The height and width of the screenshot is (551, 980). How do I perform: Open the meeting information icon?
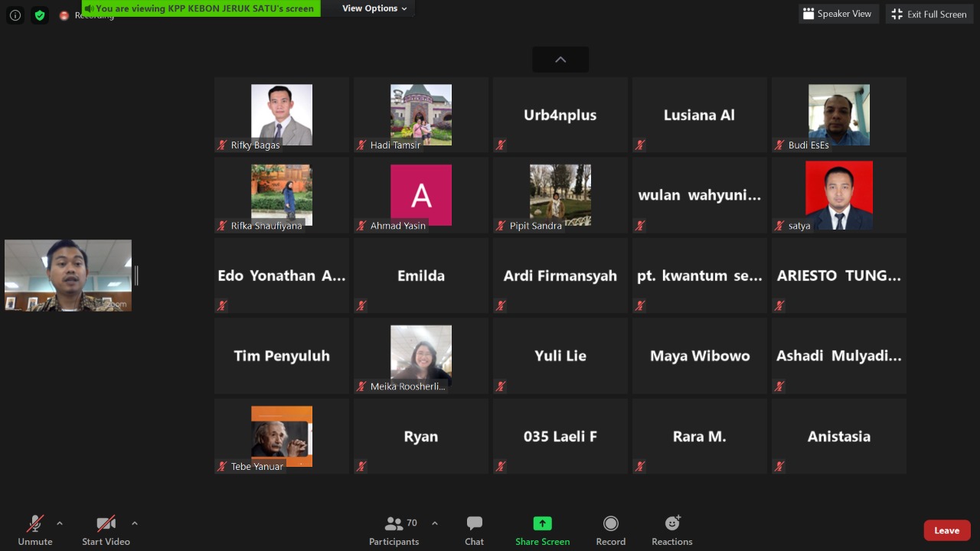15,15
